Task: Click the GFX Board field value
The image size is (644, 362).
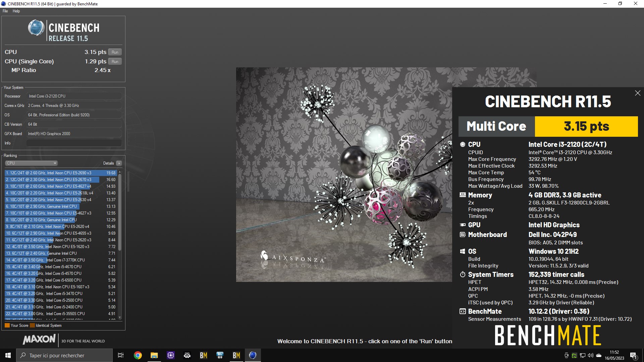Action: (74, 134)
